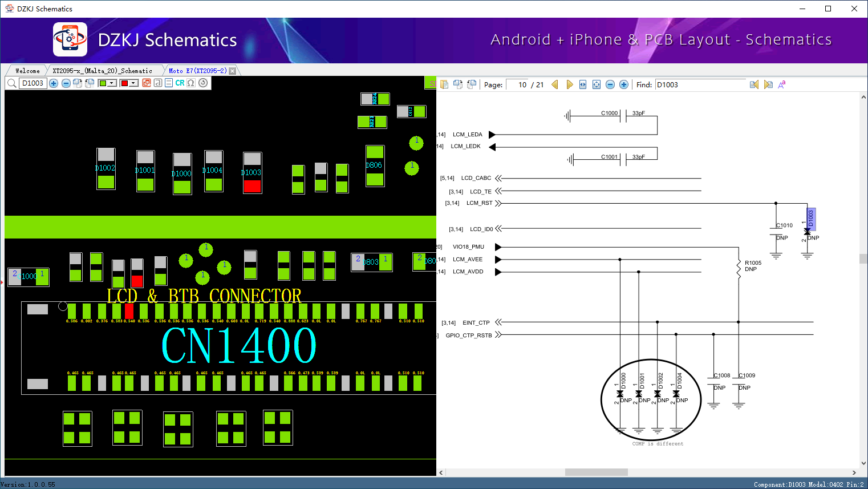This screenshot has width=868, height=489.
Task: Toggle the component text label icon
Action: point(158,83)
